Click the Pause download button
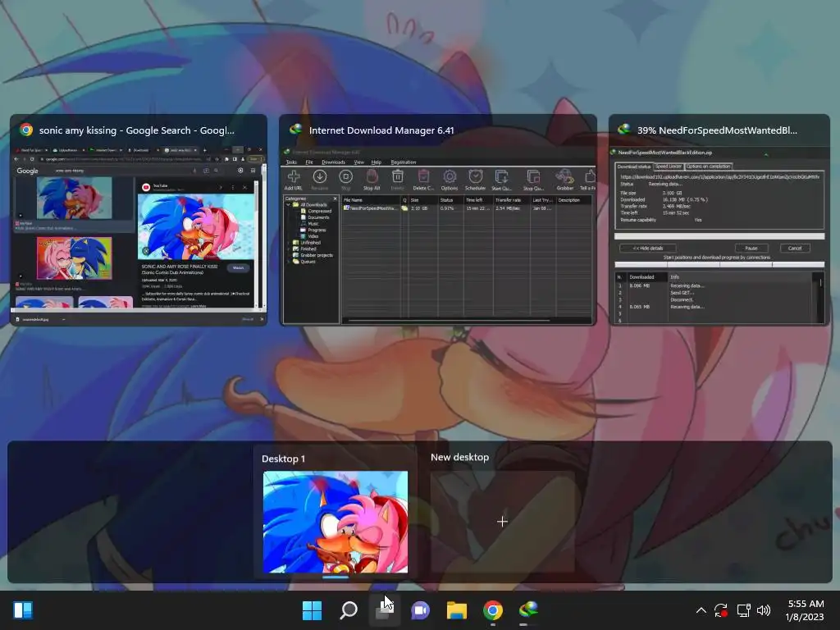 [751, 248]
